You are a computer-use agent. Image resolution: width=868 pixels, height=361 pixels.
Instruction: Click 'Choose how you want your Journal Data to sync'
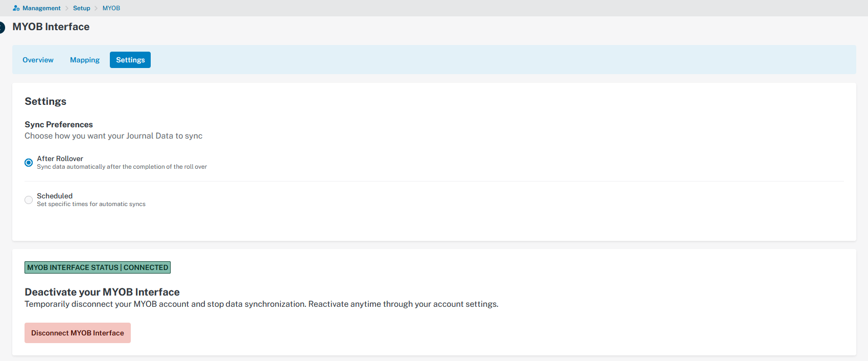pos(113,136)
